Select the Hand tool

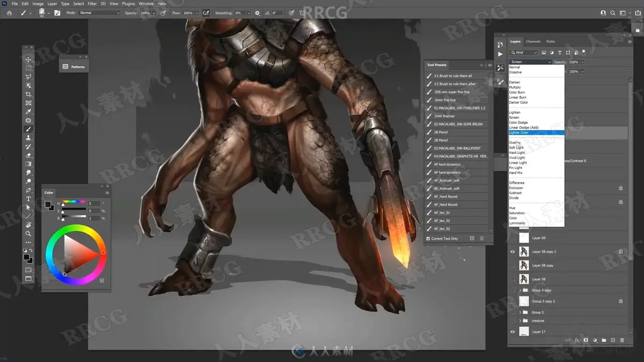click(28, 225)
